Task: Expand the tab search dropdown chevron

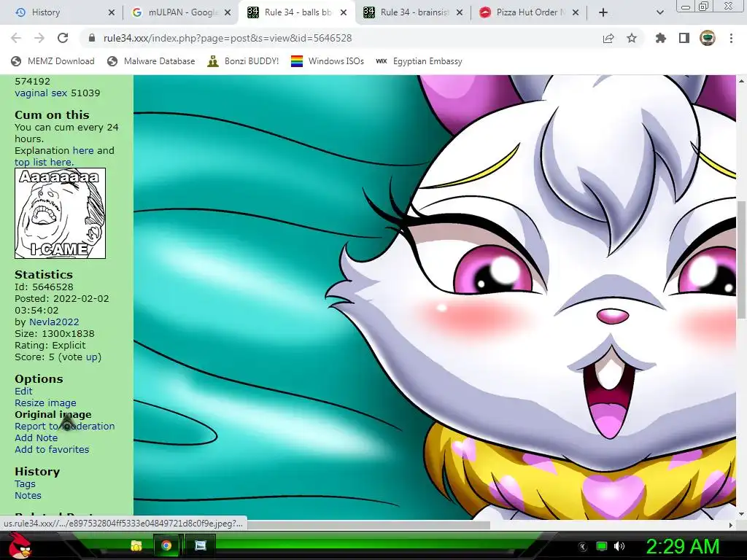Action: 659,12
